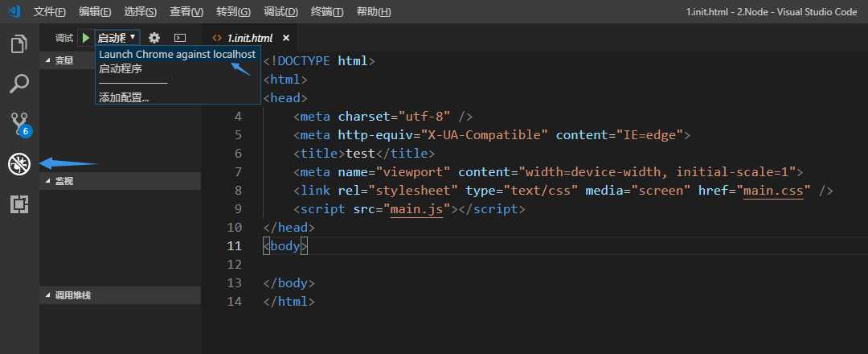Open the 编辑(E) menu
Image resolution: width=868 pixels, height=354 pixels.
pyautogui.click(x=95, y=11)
